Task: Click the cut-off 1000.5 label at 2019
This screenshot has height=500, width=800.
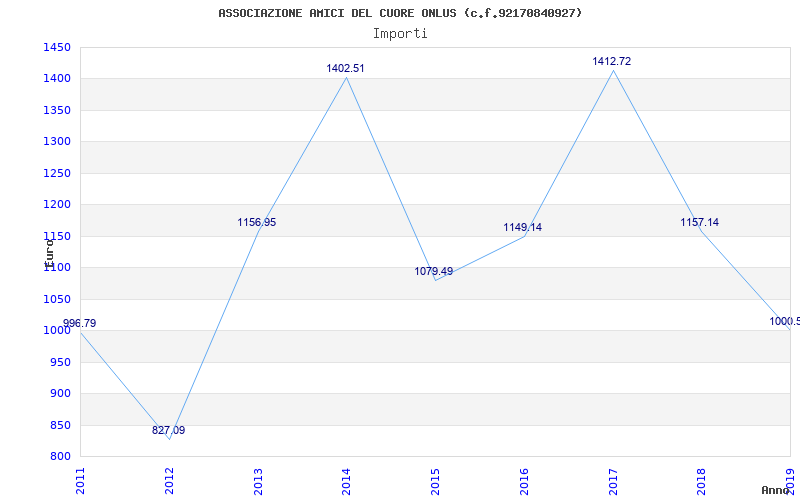Action: pos(785,321)
